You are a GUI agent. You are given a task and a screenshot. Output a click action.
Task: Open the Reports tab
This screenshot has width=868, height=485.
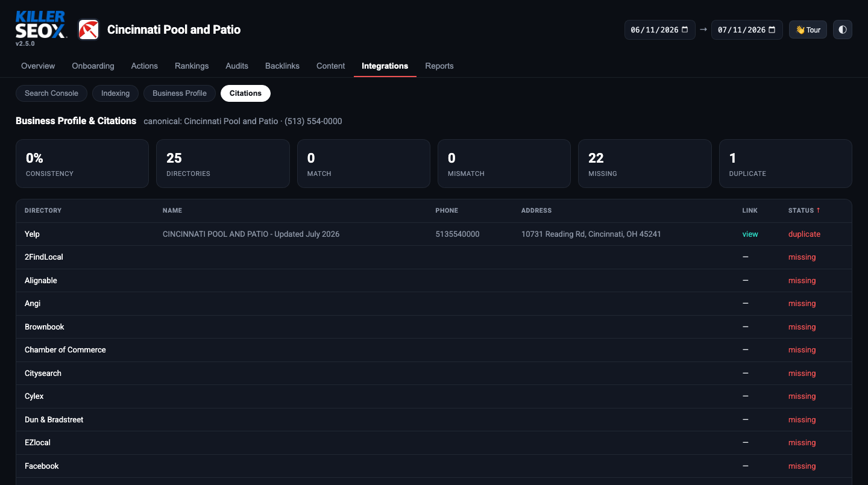tap(439, 66)
